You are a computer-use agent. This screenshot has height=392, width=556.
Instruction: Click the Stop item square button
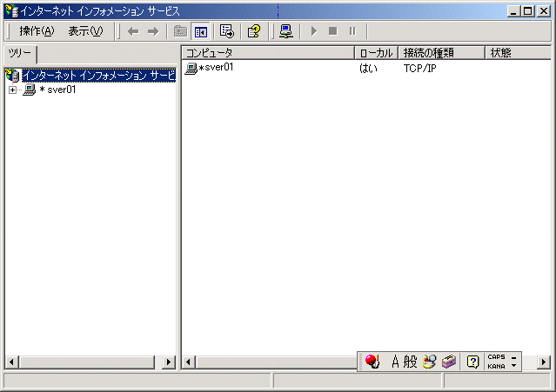point(332,31)
